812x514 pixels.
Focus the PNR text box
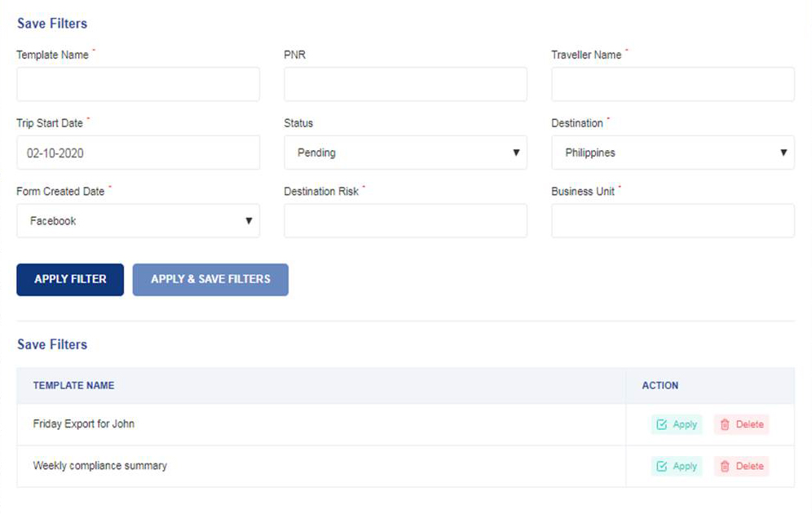click(x=405, y=84)
